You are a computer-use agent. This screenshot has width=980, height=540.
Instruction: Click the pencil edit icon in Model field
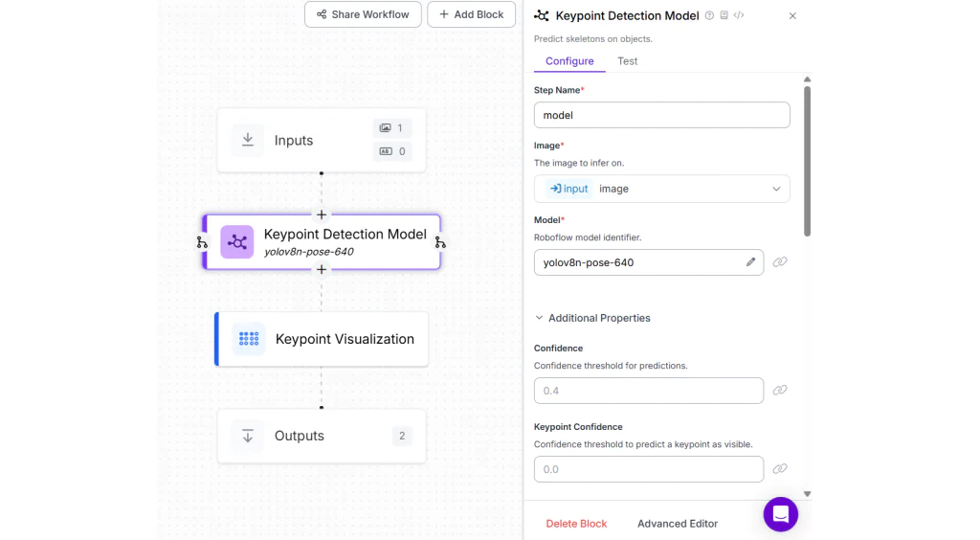[751, 262]
